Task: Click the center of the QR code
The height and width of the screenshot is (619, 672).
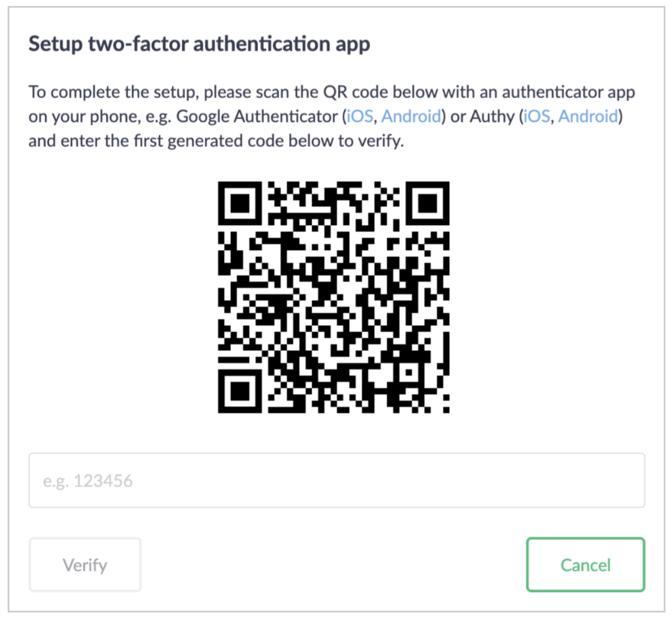Action: tap(335, 297)
